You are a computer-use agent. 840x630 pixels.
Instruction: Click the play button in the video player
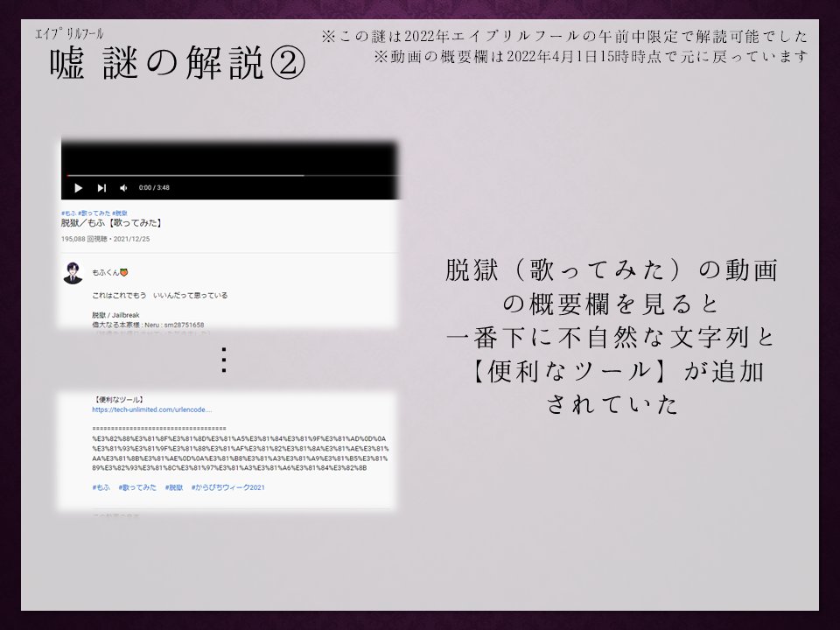78,188
